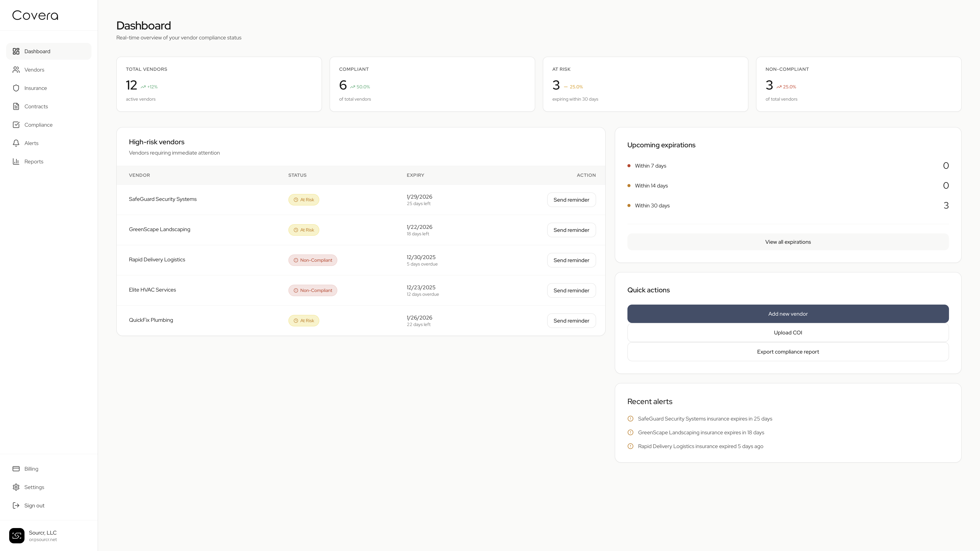Click the Insurance shield icon

coord(16,88)
